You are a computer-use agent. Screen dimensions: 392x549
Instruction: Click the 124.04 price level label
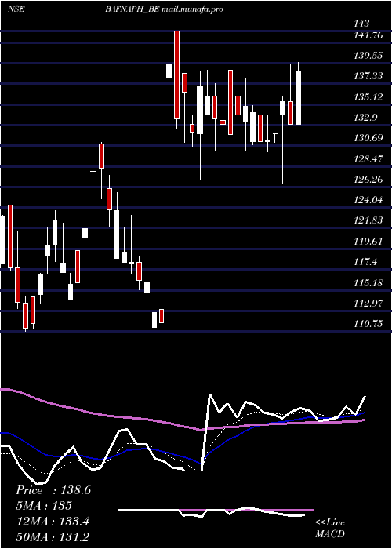[x=368, y=200]
